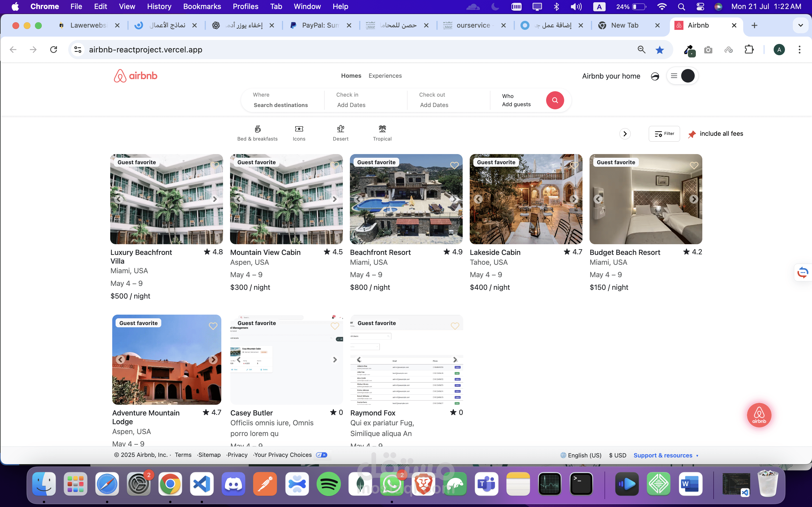The image size is (812, 507).
Task: Click the pin icon beside include all fees
Action: [x=692, y=134]
